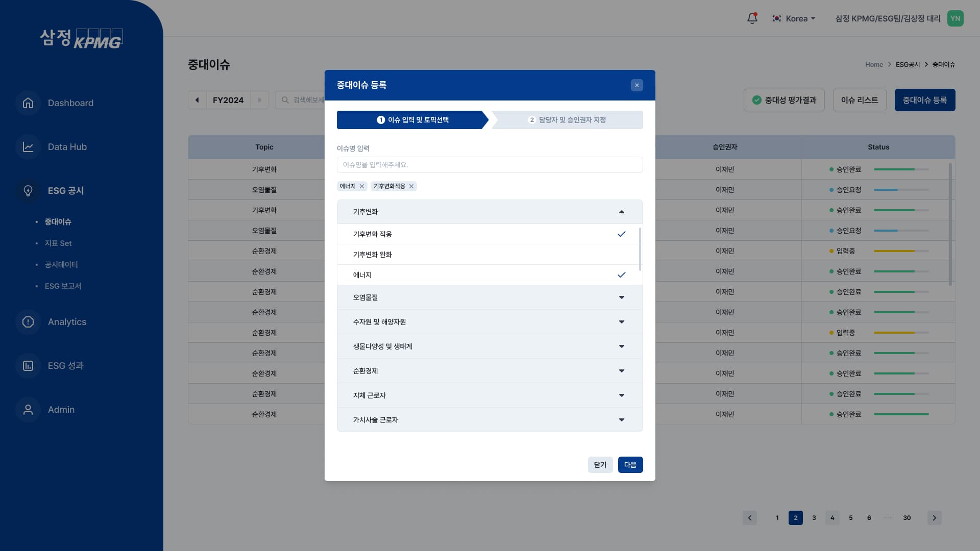Click the 이슈명 입력 text field
The width and height of the screenshot is (980, 551).
(489, 165)
